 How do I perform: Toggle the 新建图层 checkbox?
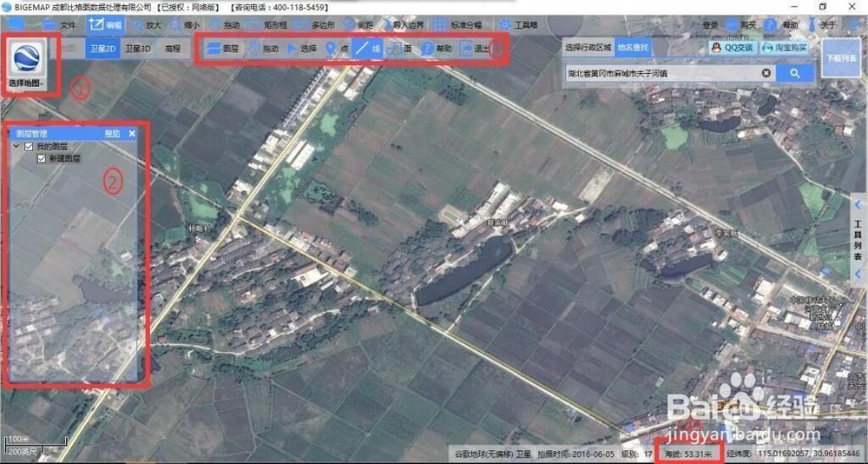(x=41, y=158)
